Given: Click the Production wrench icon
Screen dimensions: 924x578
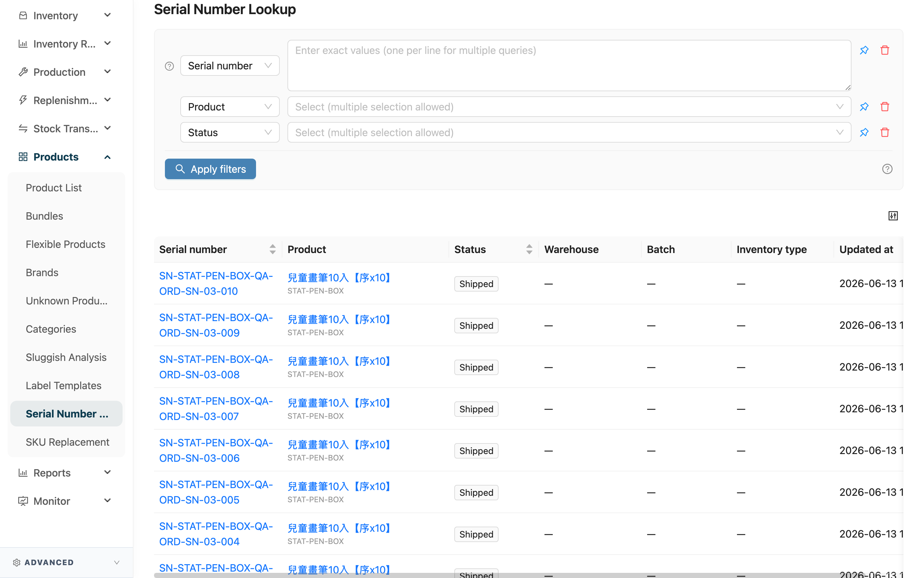Looking at the screenshot, I should tap(23, 72).
